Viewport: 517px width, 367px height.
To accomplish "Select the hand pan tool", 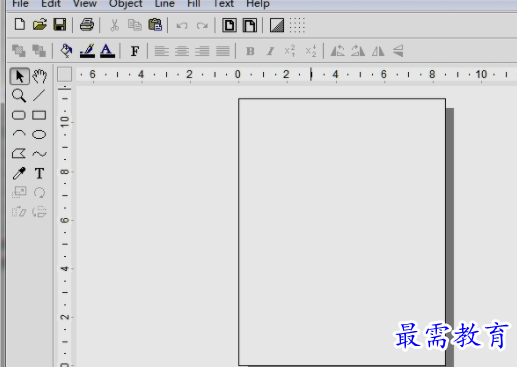I will [39, 76].
